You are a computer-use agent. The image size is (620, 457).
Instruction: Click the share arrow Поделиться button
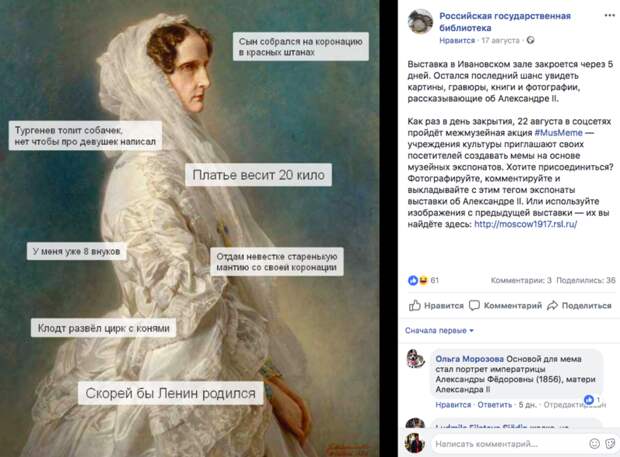click(x=579, y=305)
